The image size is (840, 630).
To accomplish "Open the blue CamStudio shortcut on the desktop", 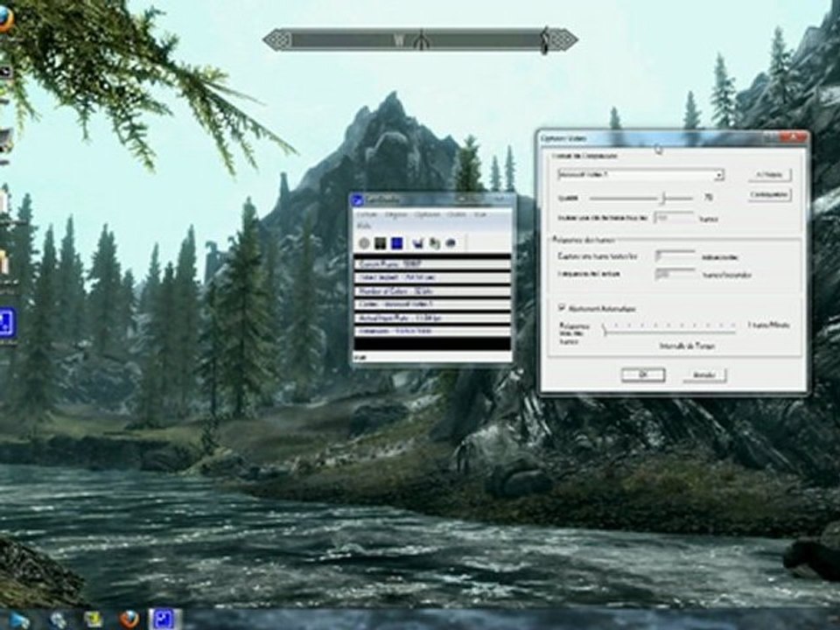I will 8,323.
